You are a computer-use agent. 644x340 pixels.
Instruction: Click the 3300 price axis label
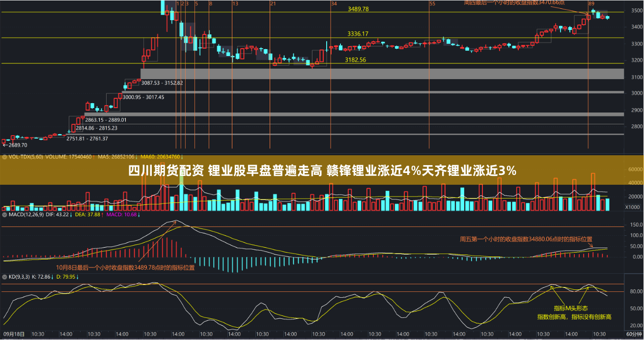tap(637, 44)
